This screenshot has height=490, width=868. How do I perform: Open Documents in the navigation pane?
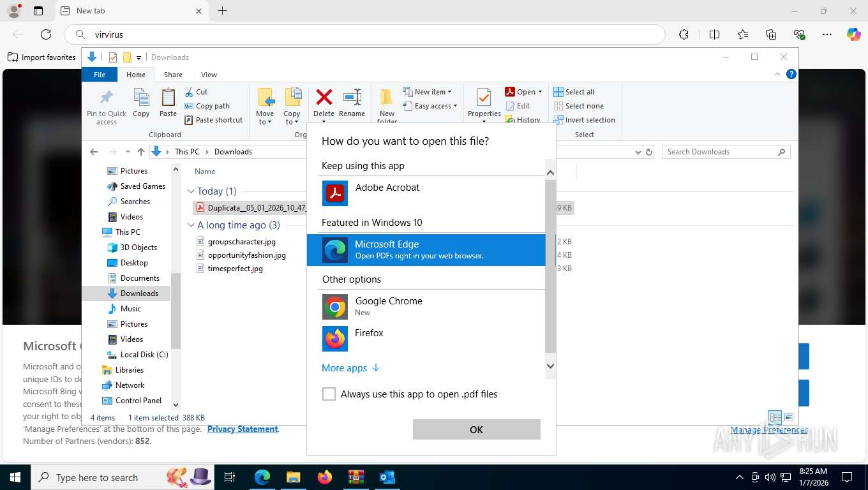[133, 278]
